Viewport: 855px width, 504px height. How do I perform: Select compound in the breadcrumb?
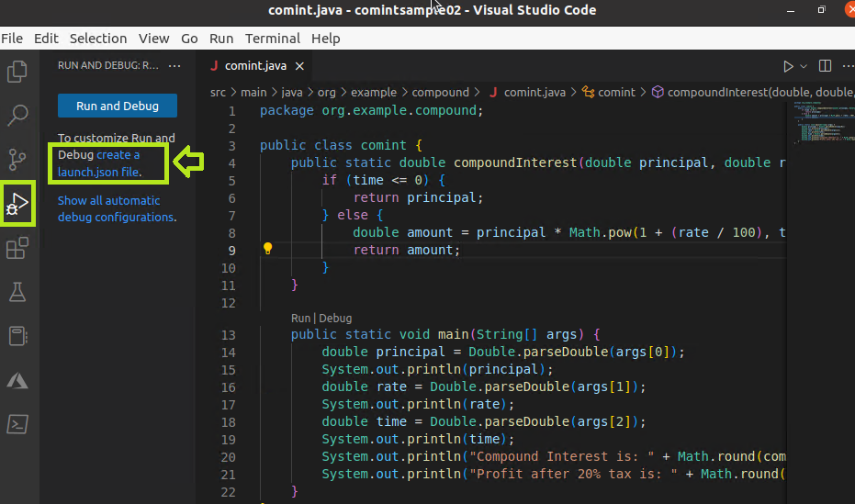point(440,92)
